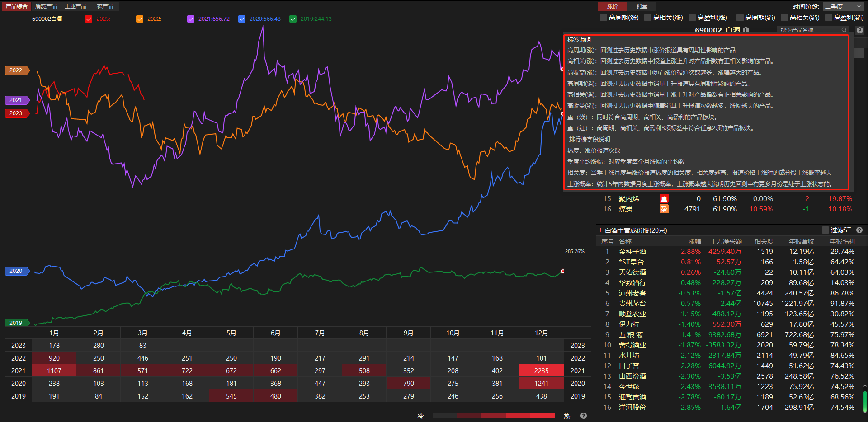
Task: Enable the 高相关(销) filter checkbox
Action: pyautogui.click(x=784, y=18)
